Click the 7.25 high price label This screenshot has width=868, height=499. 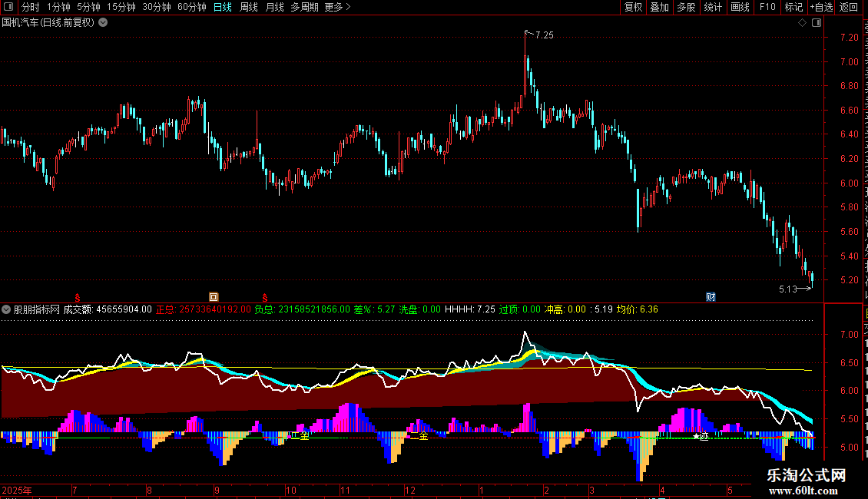click(544, 35)
